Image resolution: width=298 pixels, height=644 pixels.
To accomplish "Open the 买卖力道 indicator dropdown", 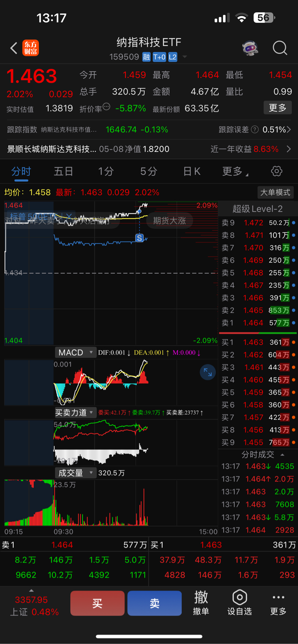I will (x=75, y=413).
